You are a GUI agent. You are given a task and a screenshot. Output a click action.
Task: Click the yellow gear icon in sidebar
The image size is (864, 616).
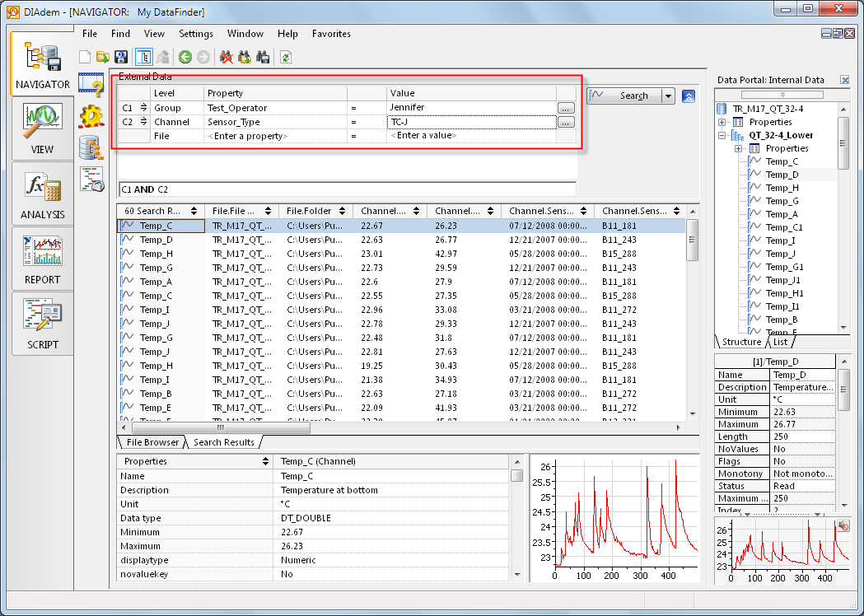pos(91,116)
